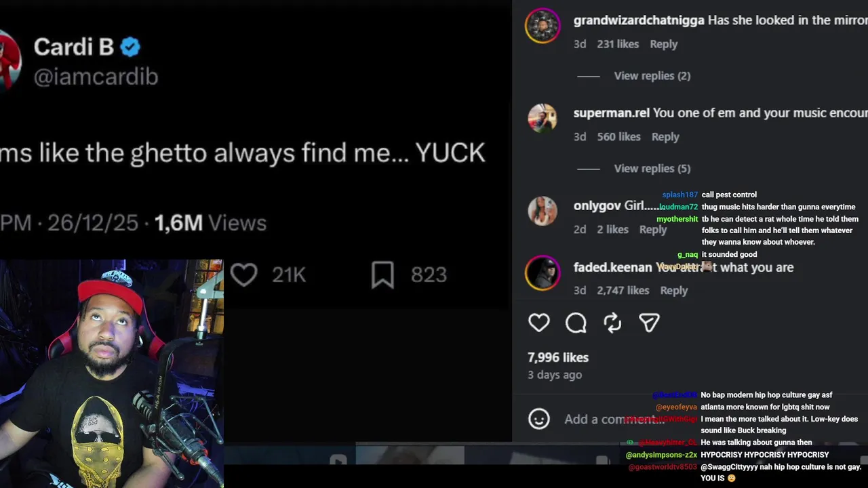Click the repost arrows icon

(612, 323)
